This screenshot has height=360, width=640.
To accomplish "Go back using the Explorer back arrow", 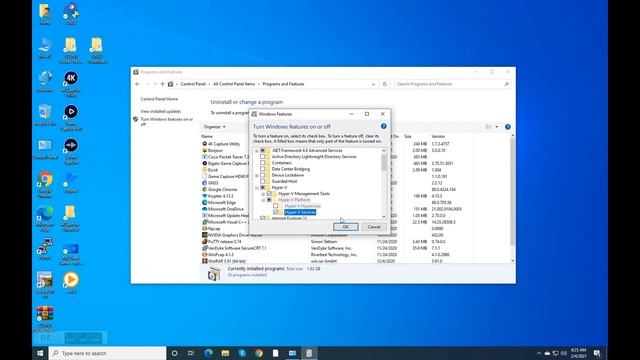I will [x=138, y=84].
